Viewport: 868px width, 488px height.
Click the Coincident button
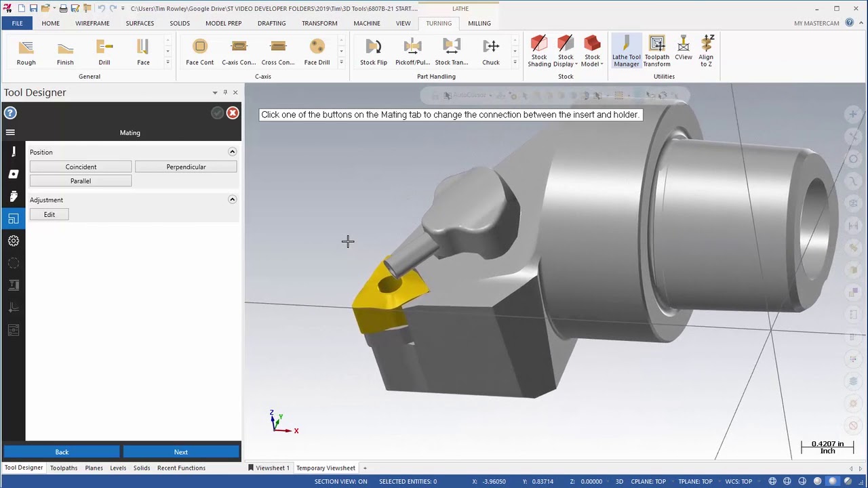(x=81, y=167)
